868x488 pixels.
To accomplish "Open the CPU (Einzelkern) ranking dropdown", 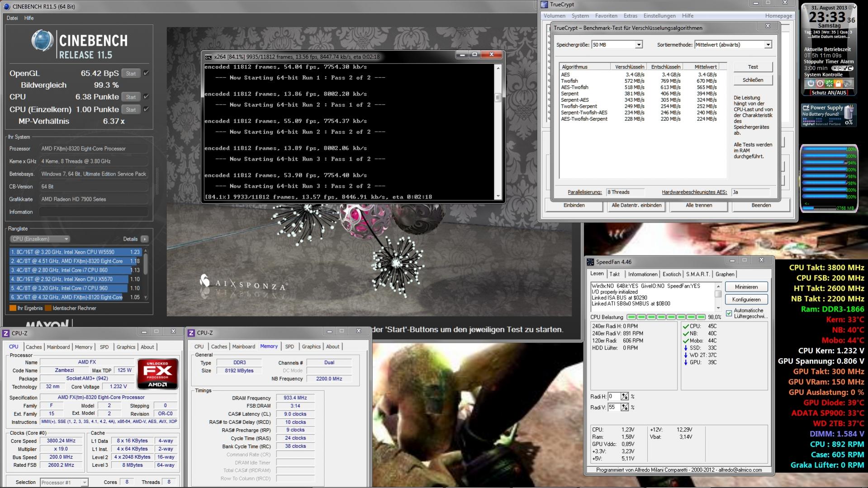I will (40, 239).
